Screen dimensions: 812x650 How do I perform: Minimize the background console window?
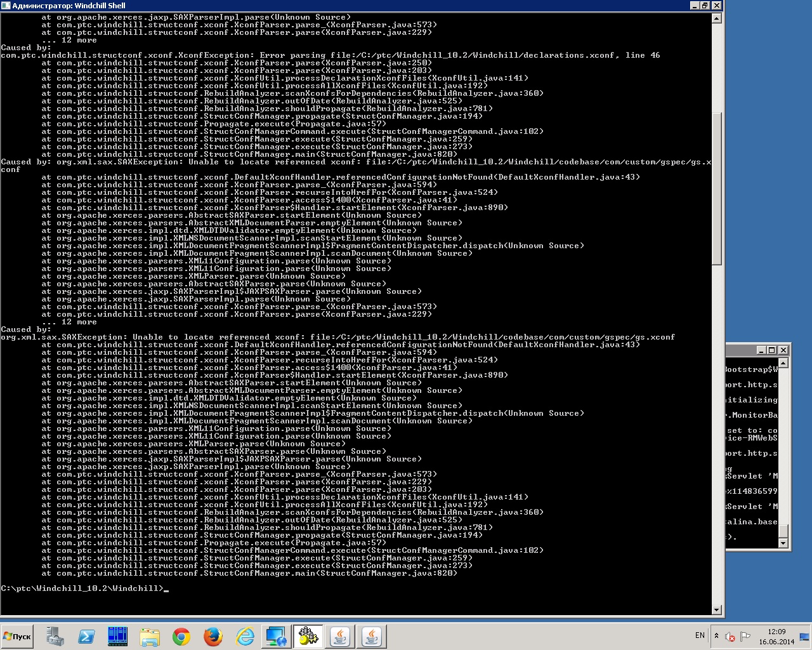click(x=761, y=350)
